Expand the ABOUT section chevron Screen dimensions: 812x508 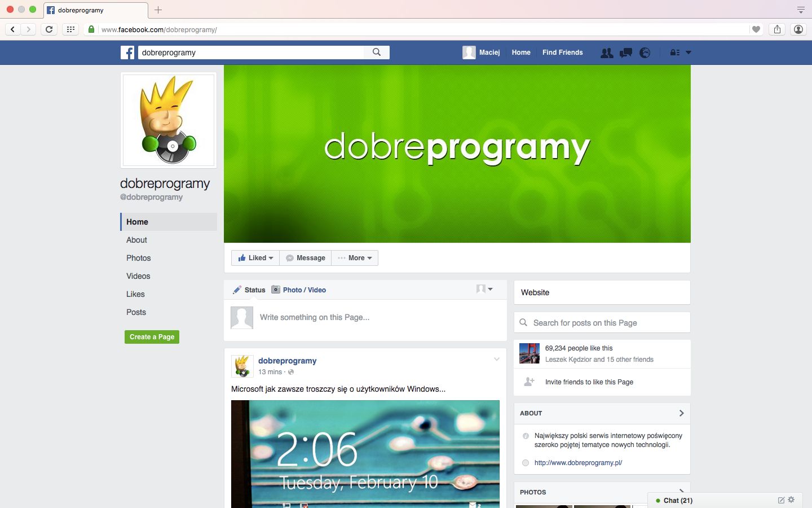pyautogui.click(x=681, y=413)
